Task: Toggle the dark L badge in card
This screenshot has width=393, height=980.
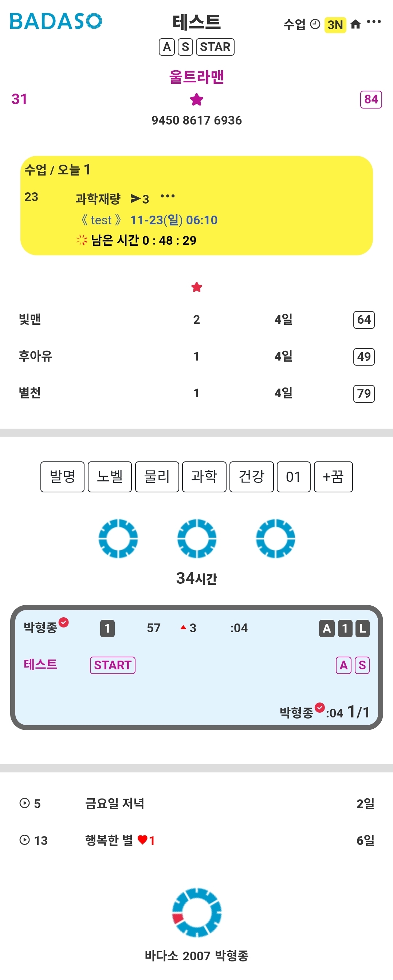Action: coord(362,628)
